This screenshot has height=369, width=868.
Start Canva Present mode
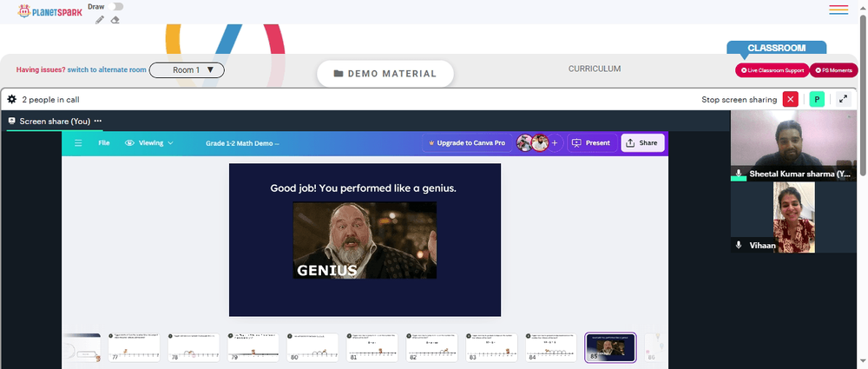tap(592, 143)
